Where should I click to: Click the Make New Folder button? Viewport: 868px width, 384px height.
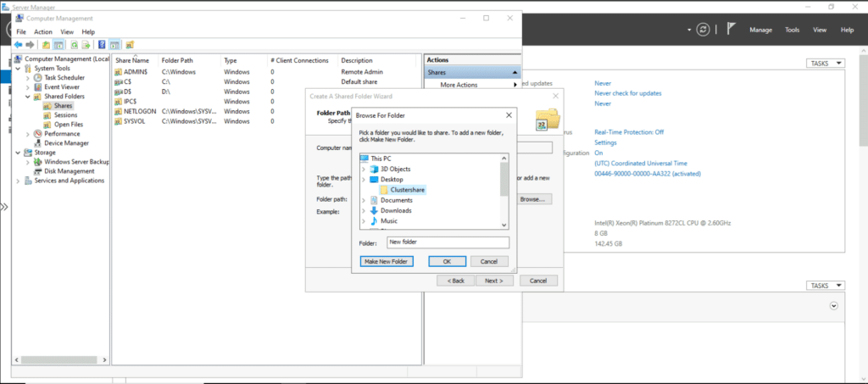(386, 261)
